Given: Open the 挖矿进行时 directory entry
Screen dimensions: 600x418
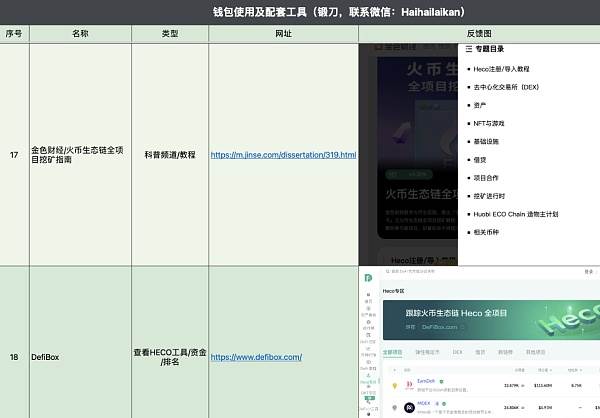Looking at the screenshot, I should (x=489, y=196).
